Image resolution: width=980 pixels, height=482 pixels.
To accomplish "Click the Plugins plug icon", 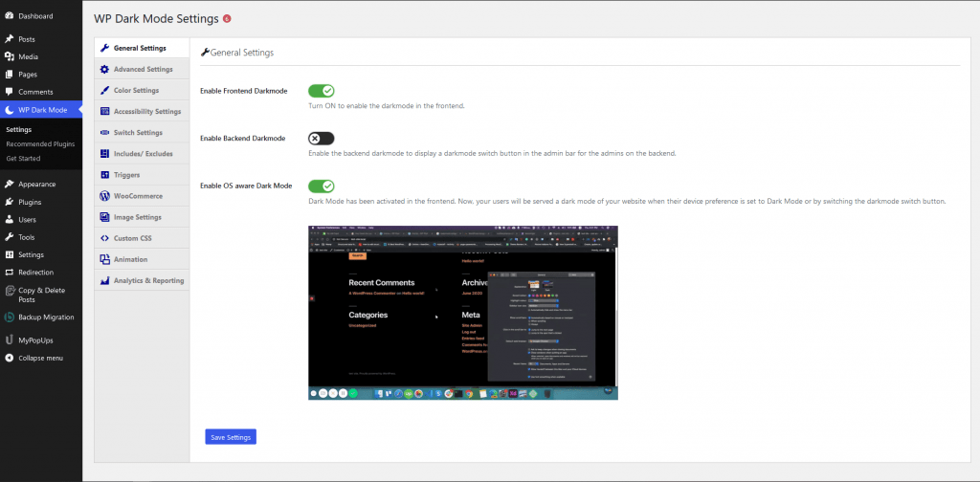I will coord(10,202).
